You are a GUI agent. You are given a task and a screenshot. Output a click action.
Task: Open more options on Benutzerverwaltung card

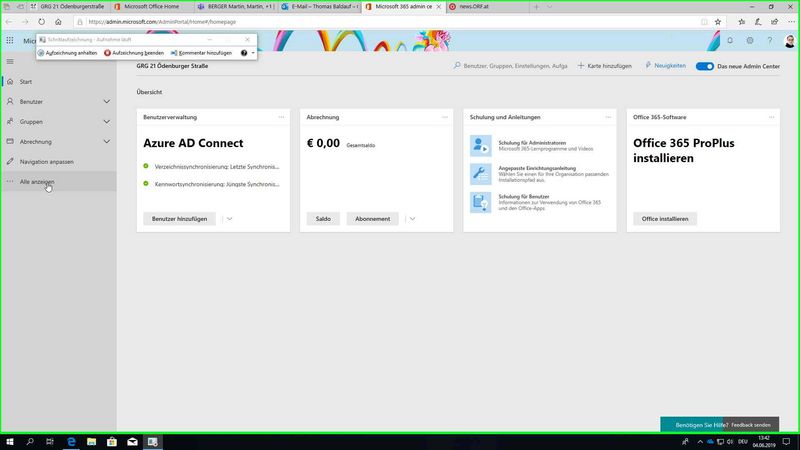pos(281,117)
